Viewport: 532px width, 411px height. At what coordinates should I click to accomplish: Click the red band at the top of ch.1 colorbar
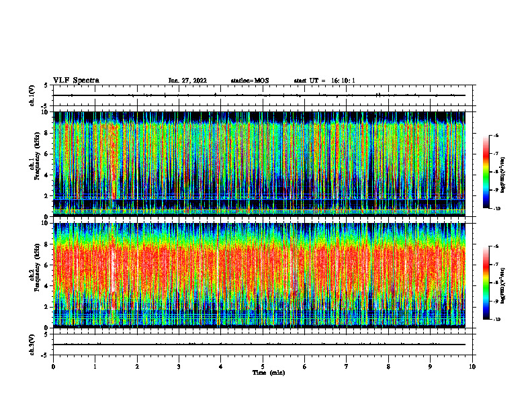pos(486,153)
